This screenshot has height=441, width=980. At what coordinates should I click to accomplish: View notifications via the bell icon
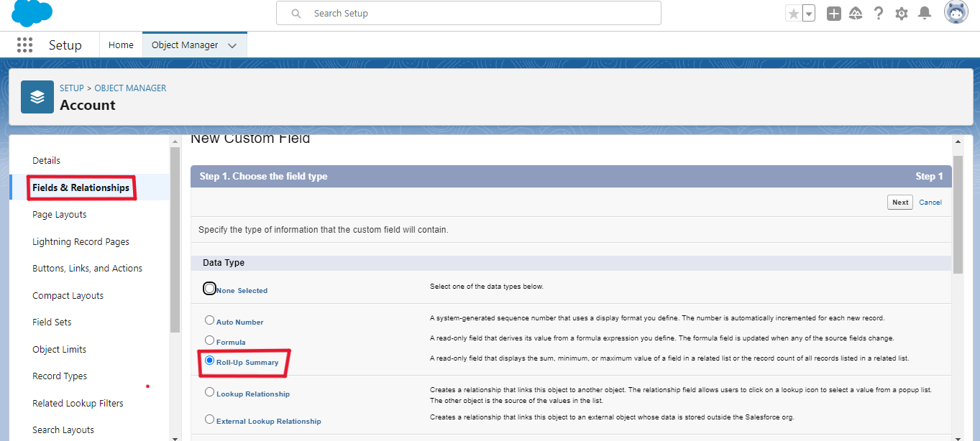point(925,13)
